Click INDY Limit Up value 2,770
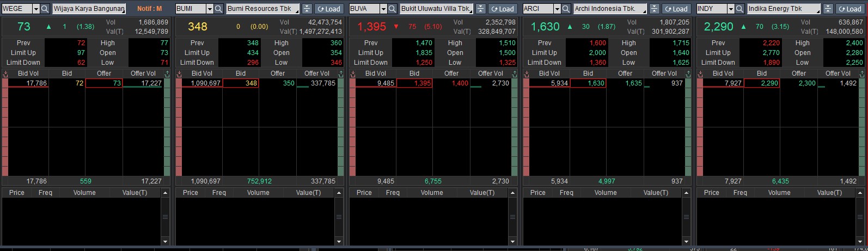Screen dimensions: 868x251 pyautogui.click(x=771, y=53)
